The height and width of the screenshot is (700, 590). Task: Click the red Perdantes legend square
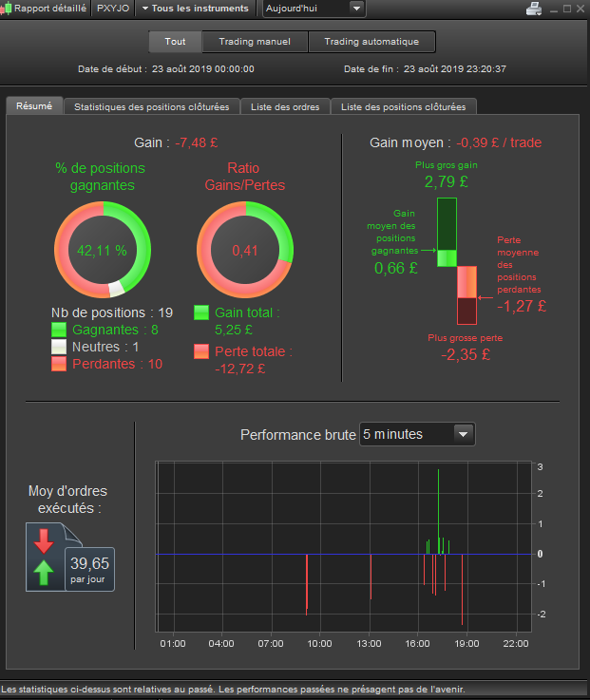[59, 364]
